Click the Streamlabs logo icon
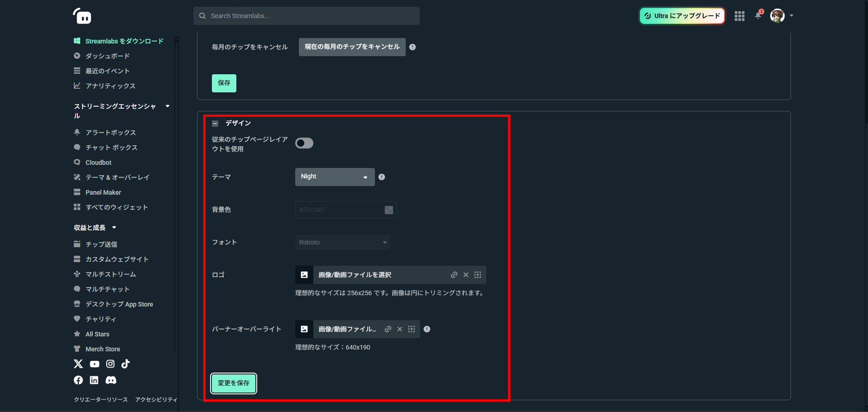 [x=82, y=16]
